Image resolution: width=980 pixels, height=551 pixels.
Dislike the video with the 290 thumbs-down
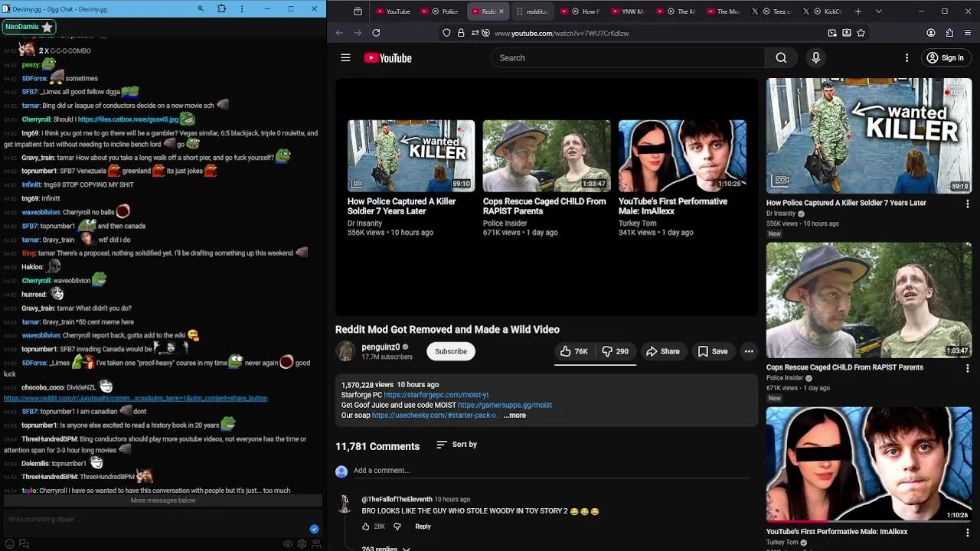pos(615,351)
